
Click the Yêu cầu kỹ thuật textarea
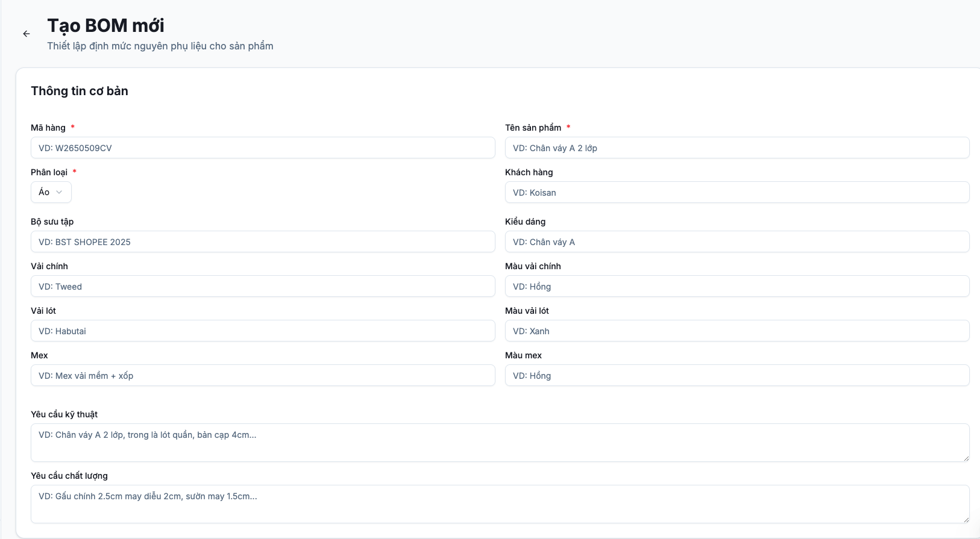499,443
